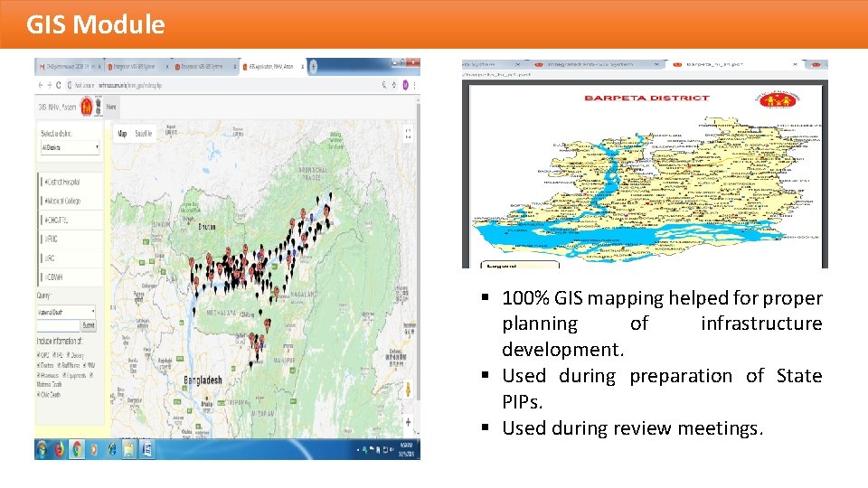
Task: Click the Legend box on Barpeta map
Action: coord(519,265)
